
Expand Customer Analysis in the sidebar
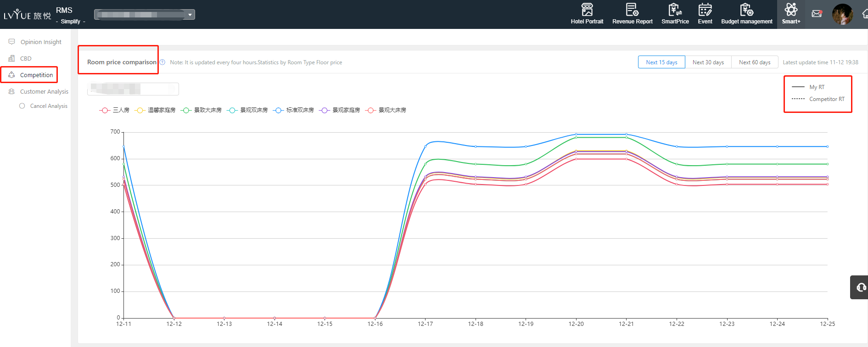pos(39,91)
